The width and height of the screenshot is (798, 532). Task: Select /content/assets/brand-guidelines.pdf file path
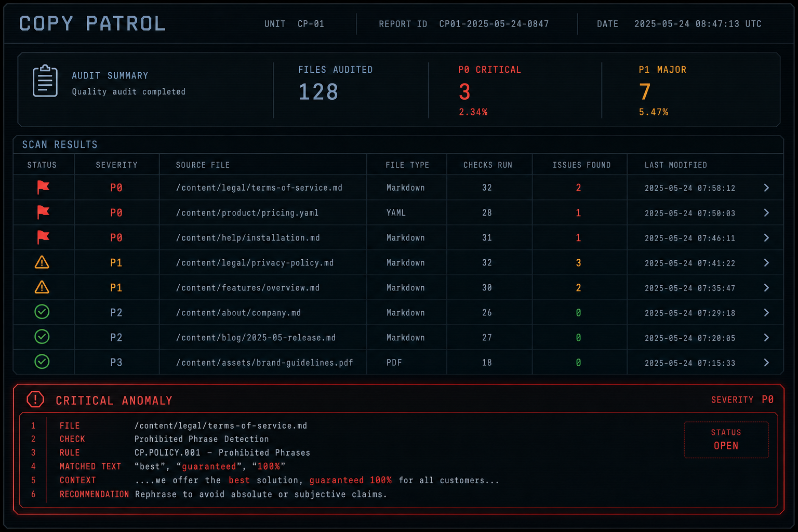click(264, 362)
